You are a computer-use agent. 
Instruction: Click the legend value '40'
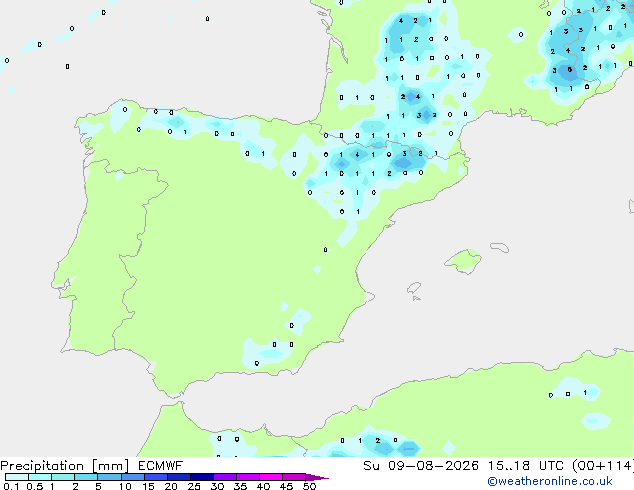(263, 486)
